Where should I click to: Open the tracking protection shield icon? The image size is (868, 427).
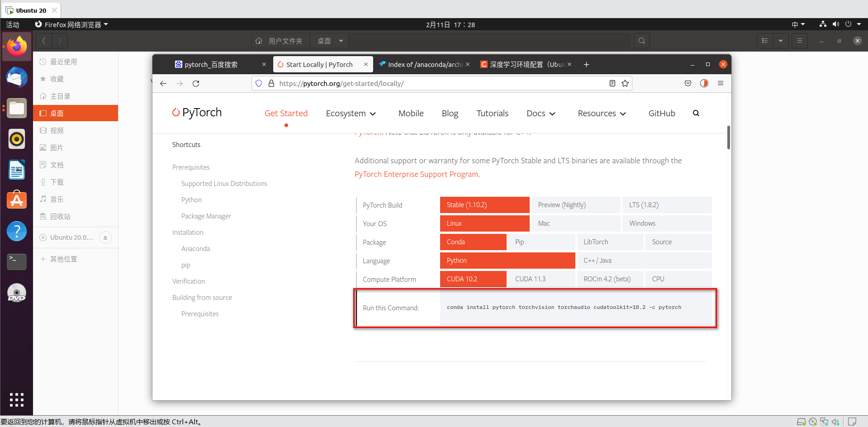click(259, 83)
